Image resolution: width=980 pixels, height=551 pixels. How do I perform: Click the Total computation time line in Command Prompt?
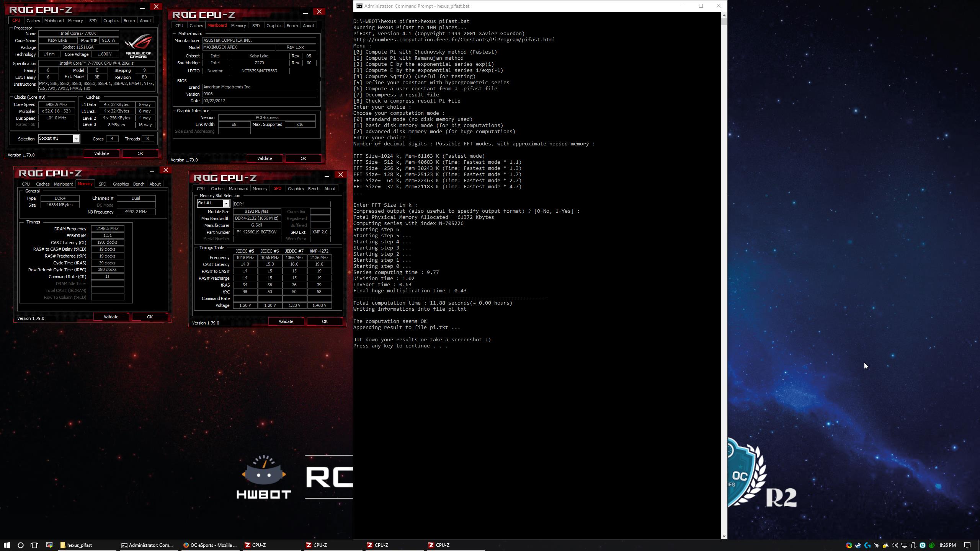(433, 303)
